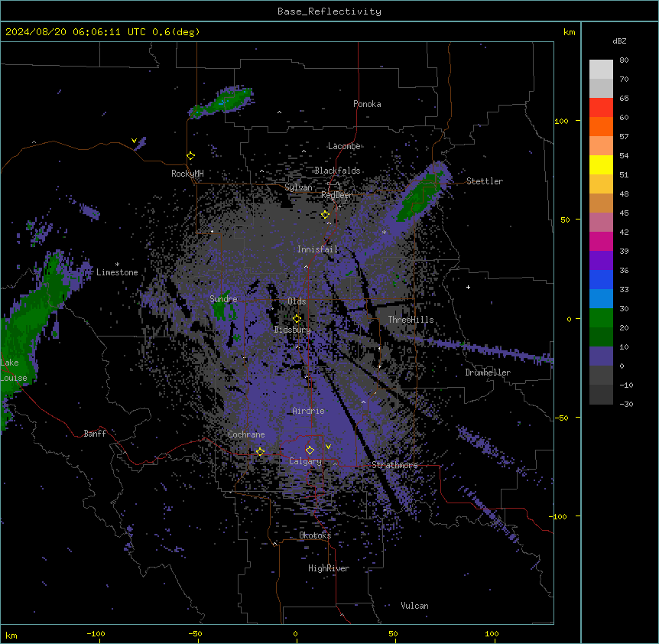Click the Didsbury label
The width and height of the screenshot is (659, 644).
[293, 330]
